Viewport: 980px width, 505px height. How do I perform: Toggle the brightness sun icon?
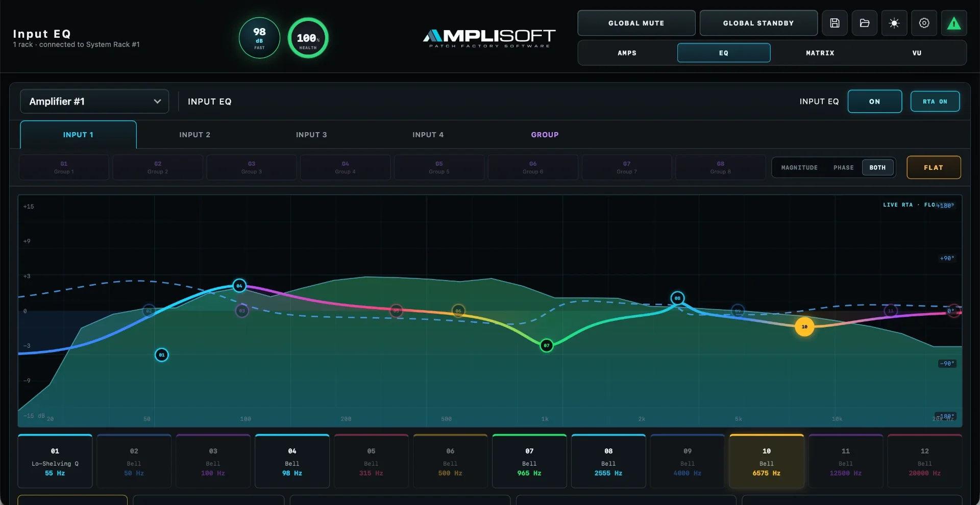coord(894,23)
